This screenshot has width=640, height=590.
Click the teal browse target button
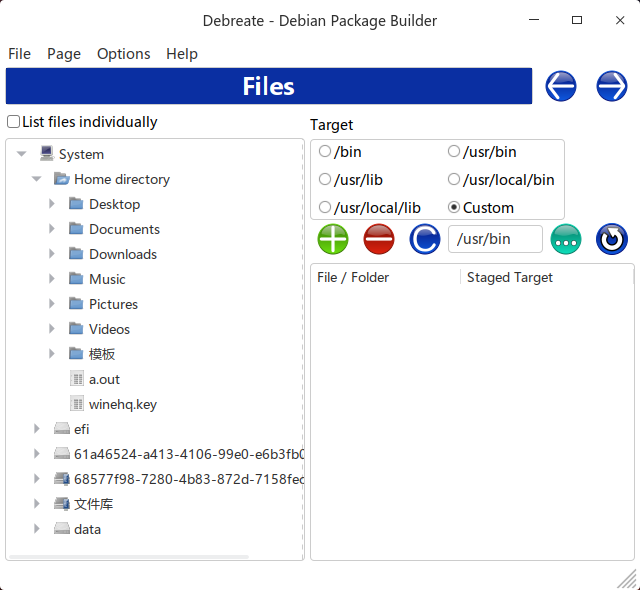pos(566,239)
